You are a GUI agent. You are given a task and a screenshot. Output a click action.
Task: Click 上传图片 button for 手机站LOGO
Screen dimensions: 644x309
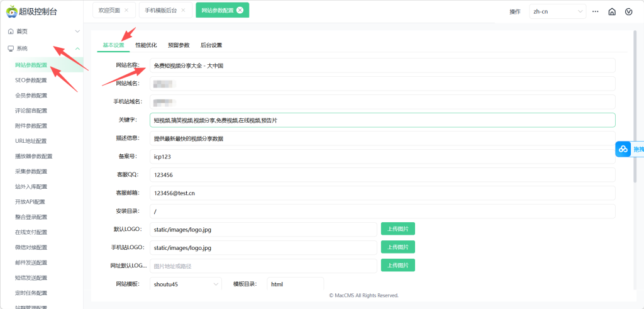coord(397,247)
